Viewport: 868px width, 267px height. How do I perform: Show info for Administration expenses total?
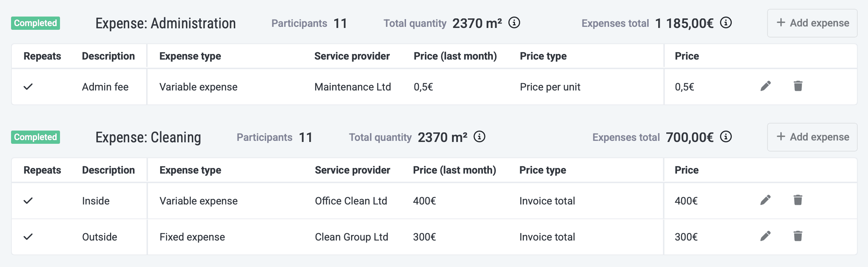click(x=726, y=23)
